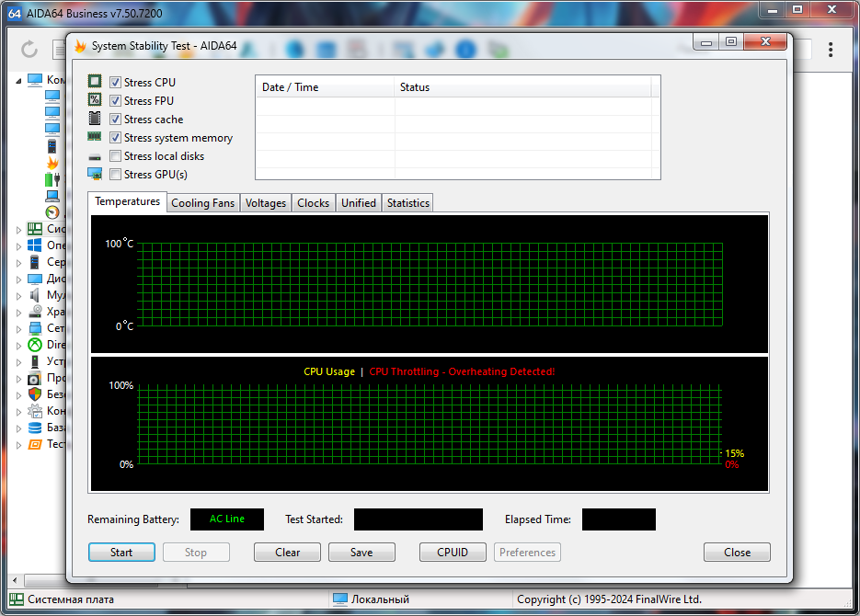Click the RAM module icon beside Stress system memory
Viewport: 860px width, 616px height.
click(95, 136)
